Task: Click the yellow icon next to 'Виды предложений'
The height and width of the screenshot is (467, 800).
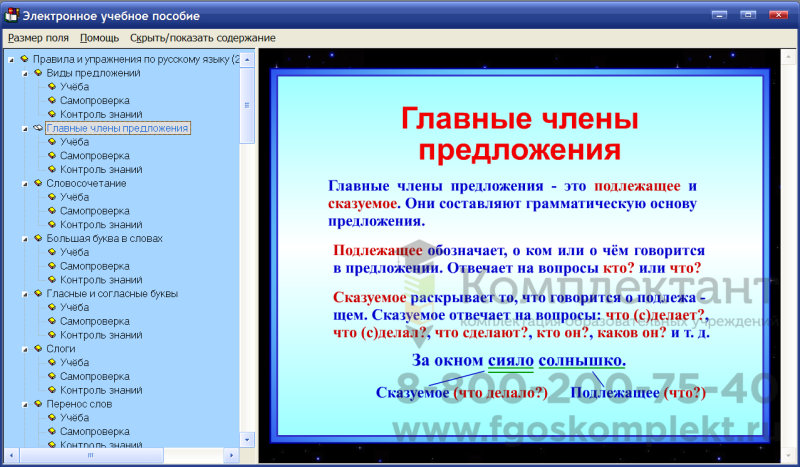Action: (38, 73)
